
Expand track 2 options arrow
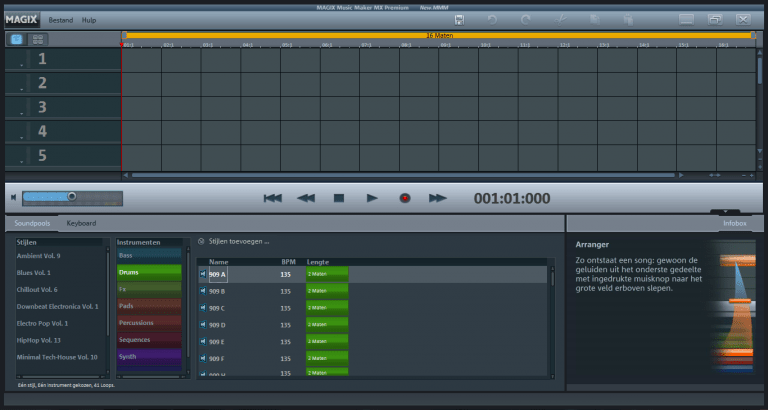click(22, 90)
